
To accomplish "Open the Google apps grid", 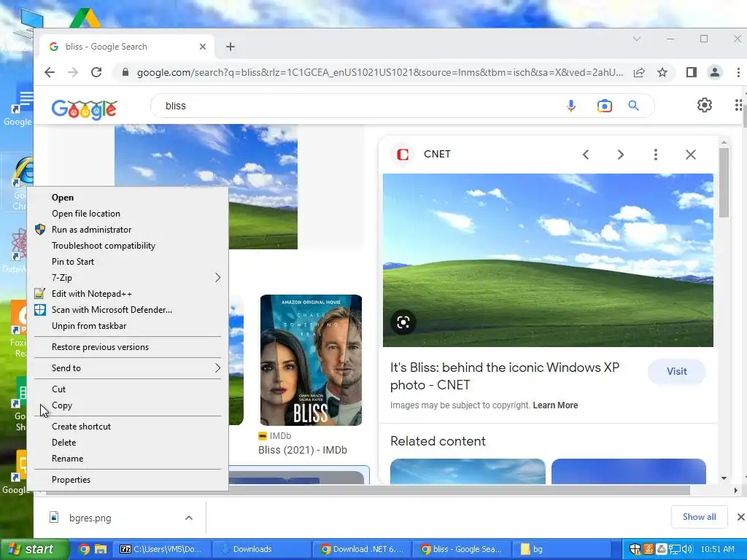I will click(738, 105).
